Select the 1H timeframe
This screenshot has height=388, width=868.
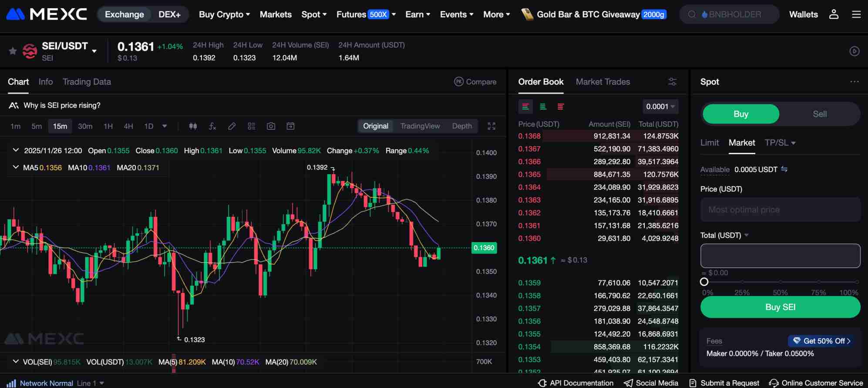pos(108,126)
